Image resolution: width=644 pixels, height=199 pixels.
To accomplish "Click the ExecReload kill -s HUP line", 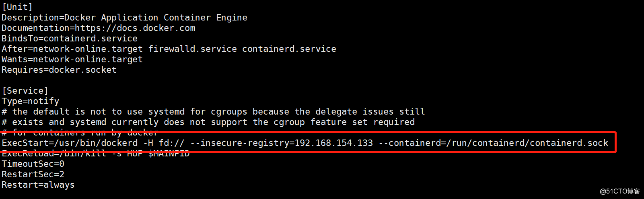I will click(95, 153).
